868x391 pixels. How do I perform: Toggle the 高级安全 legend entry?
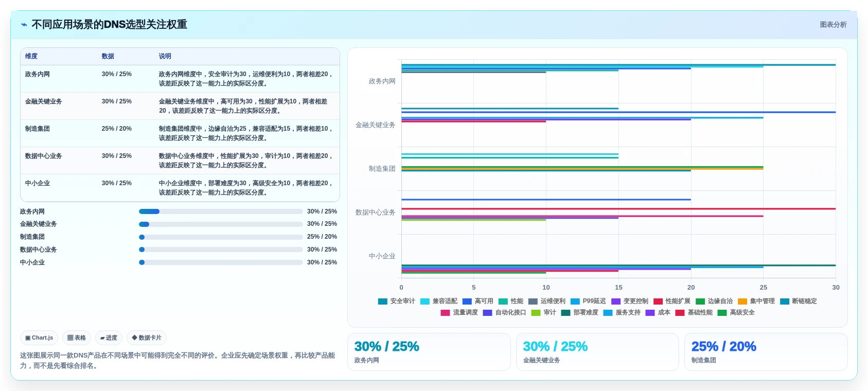tap(736, 313)
